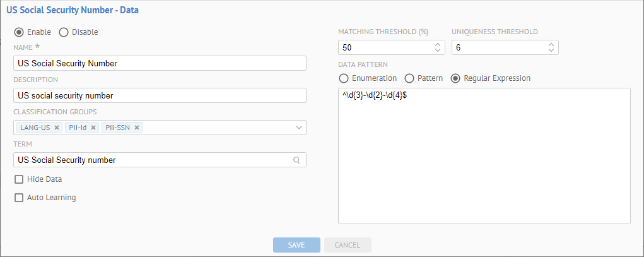Expand the Classification Groups dropdown
The height and width of the screenshot is (257, 644).
(298, 128)
